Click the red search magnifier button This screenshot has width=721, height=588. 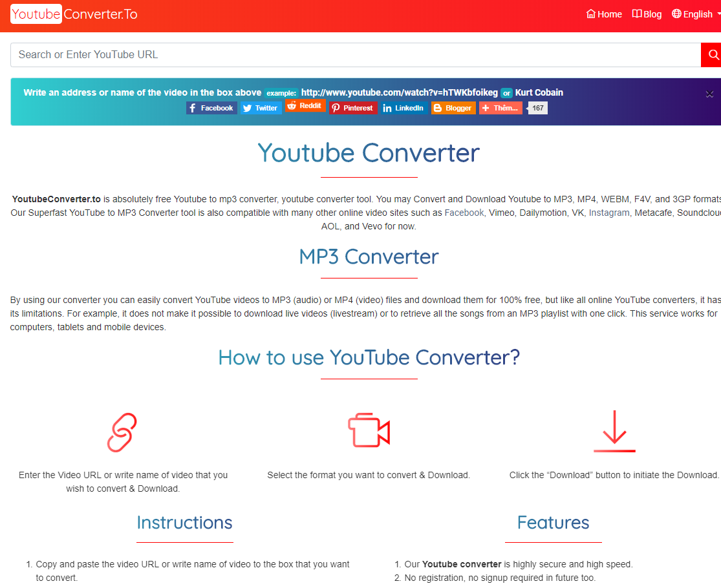pos(711,55)
